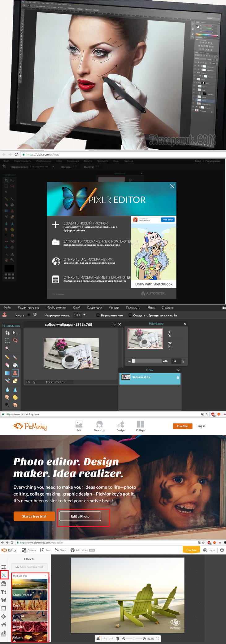The image size is (226, 644).
Task: Click the black foreground color swatch
Action: (9, 268)
